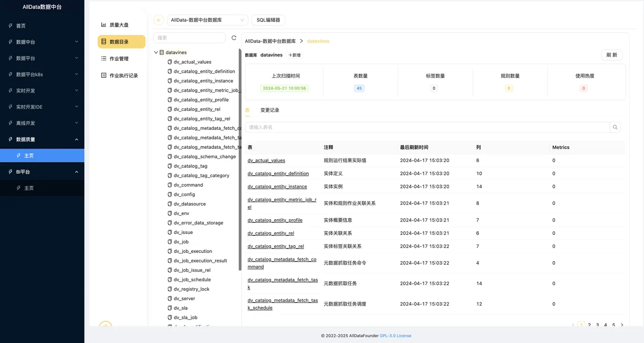Click the table icon next to dv_config
Image resolution: width=644 pixels, height=343 pixels.
pos(170,194)
